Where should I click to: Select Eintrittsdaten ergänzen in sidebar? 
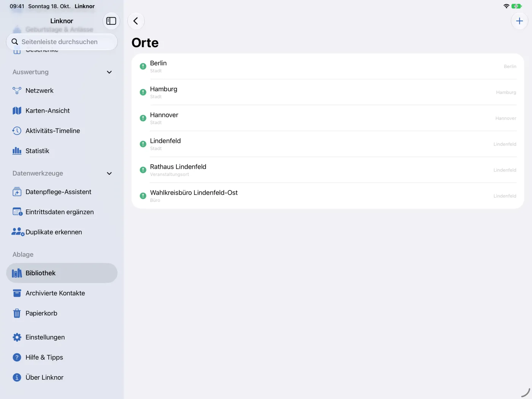click(62, 212)
